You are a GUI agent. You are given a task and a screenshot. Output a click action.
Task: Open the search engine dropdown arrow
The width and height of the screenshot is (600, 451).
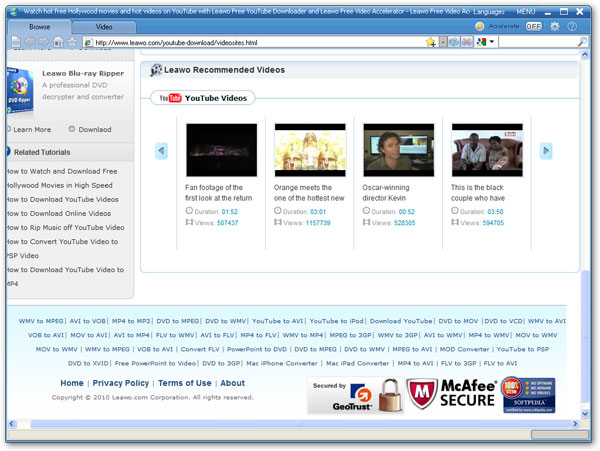coord(492,41)
